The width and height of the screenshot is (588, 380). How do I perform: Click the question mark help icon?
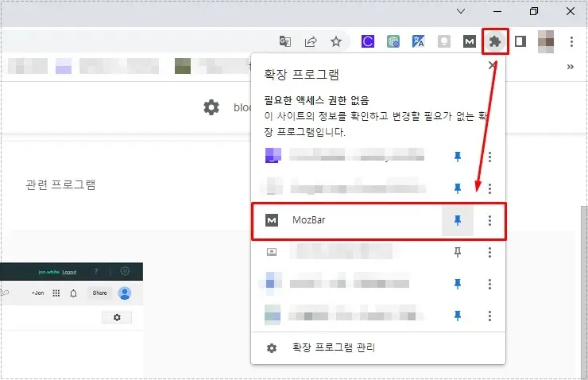coord(96,271)
